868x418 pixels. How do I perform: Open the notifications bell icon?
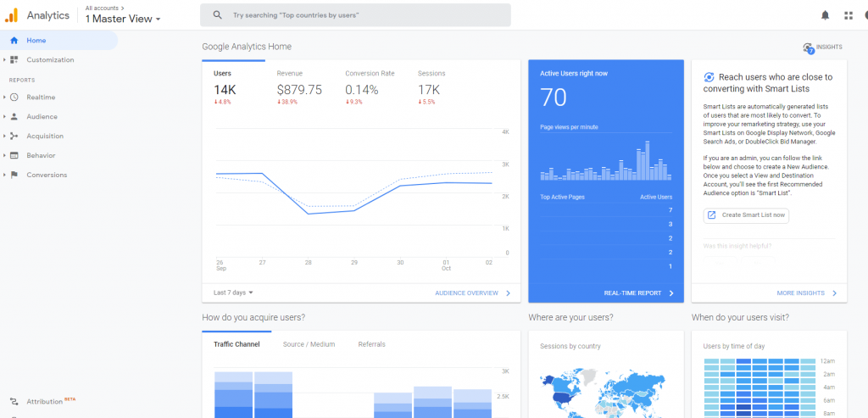826,15
